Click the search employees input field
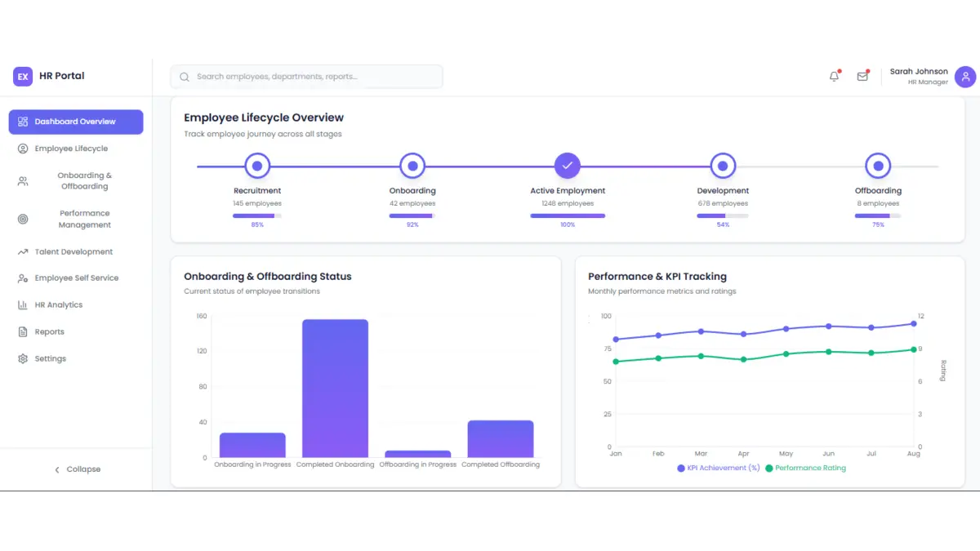This screenshot has width=980, height=551. point(306,77)
